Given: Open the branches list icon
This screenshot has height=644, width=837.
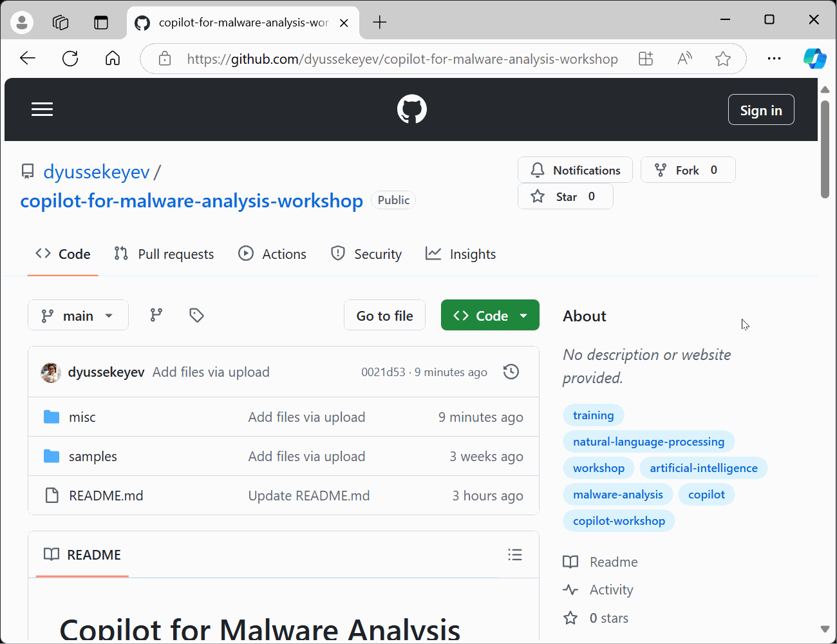Looking at the screenshot, I should pos(156,315).
